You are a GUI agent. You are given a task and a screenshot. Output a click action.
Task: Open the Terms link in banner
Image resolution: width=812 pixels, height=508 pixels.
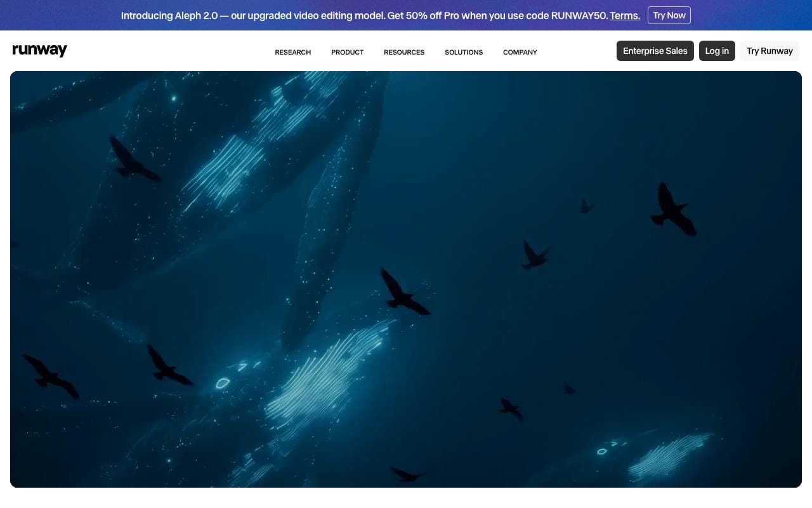[625, 15]
